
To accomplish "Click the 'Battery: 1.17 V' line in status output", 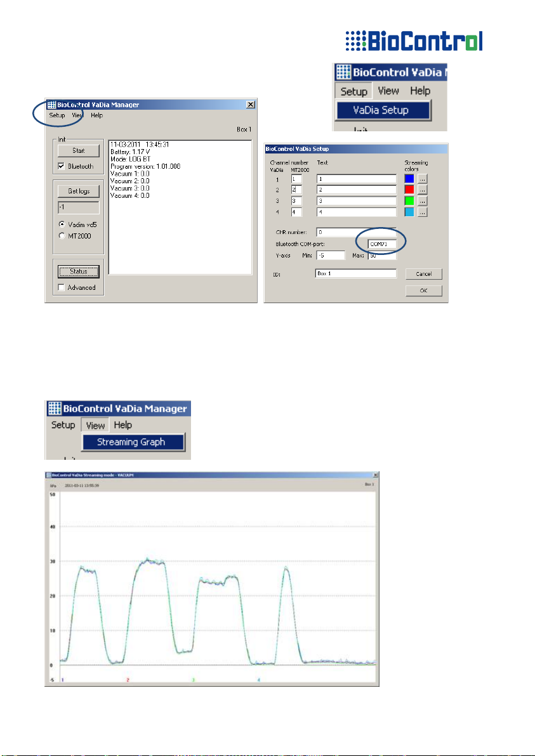I will (130, 152).
